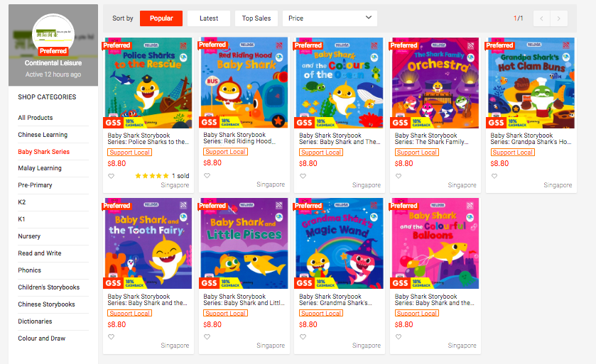Open the Price sort dropdown
Viewport: 596px width, 364px height.
point(330,18)
